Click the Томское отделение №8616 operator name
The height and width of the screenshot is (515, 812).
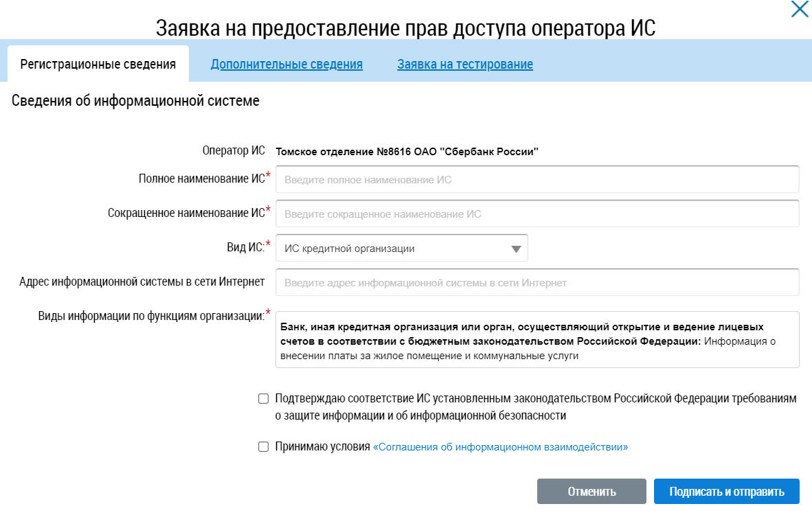click(x=407, y=151)
